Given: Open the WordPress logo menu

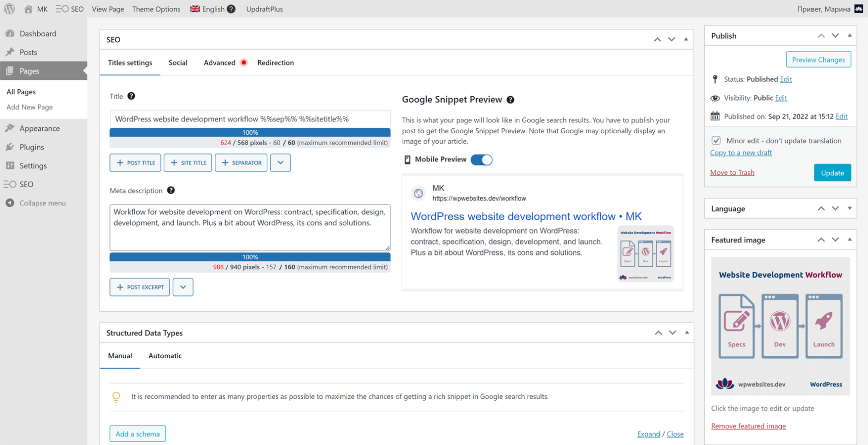Looking at the screenshot, I should pos(9,9).
